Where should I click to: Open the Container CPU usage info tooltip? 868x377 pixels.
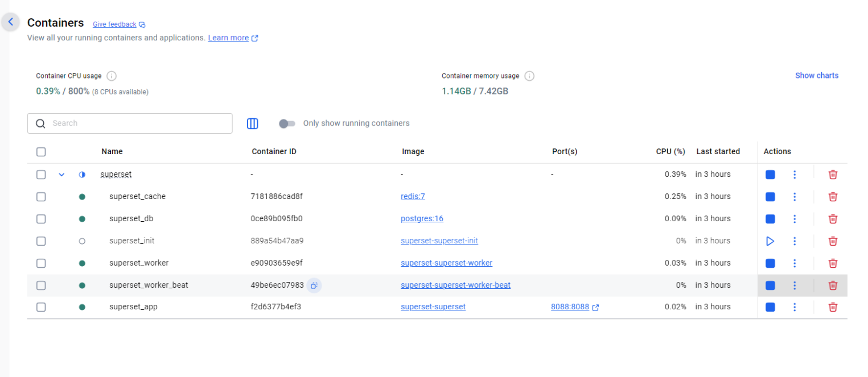(112, 75)
